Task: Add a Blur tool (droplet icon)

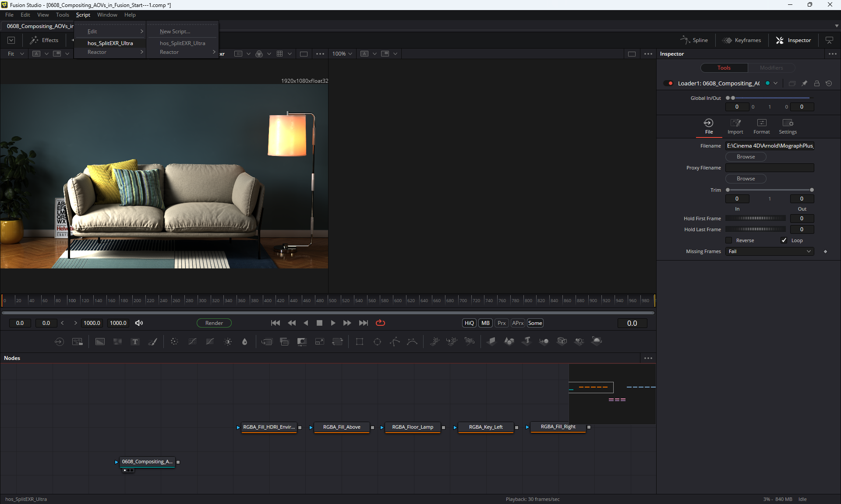Action: click(x=245, y=342)
